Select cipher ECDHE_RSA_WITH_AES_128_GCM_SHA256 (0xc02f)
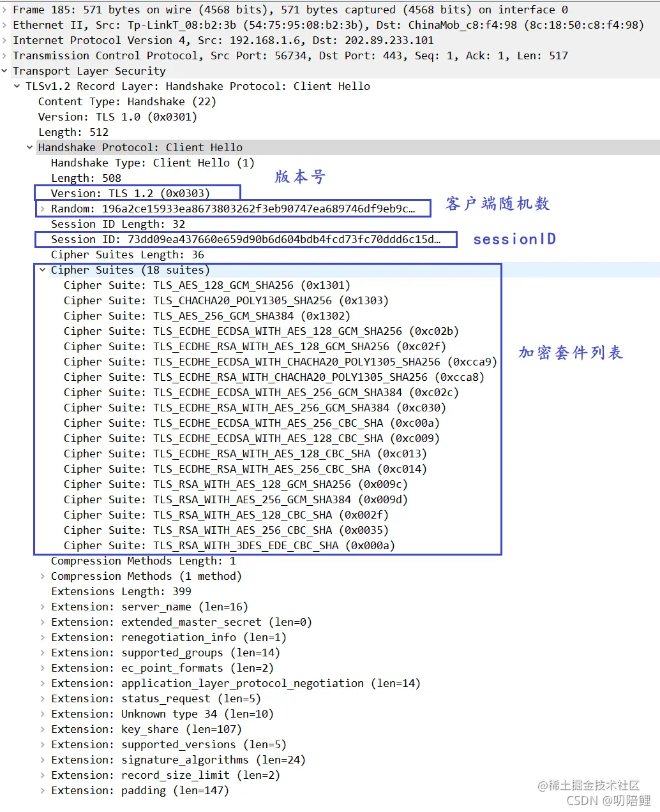 coord(255,346)
